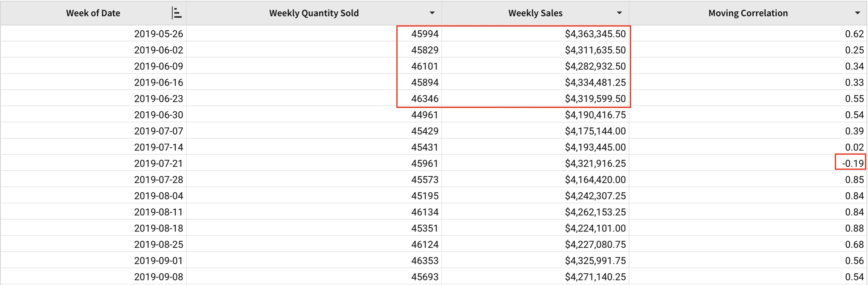Viewport: 868px width, 285px height.
Task: Click the quantity cell showing 45429
Action: click(425, 131)
